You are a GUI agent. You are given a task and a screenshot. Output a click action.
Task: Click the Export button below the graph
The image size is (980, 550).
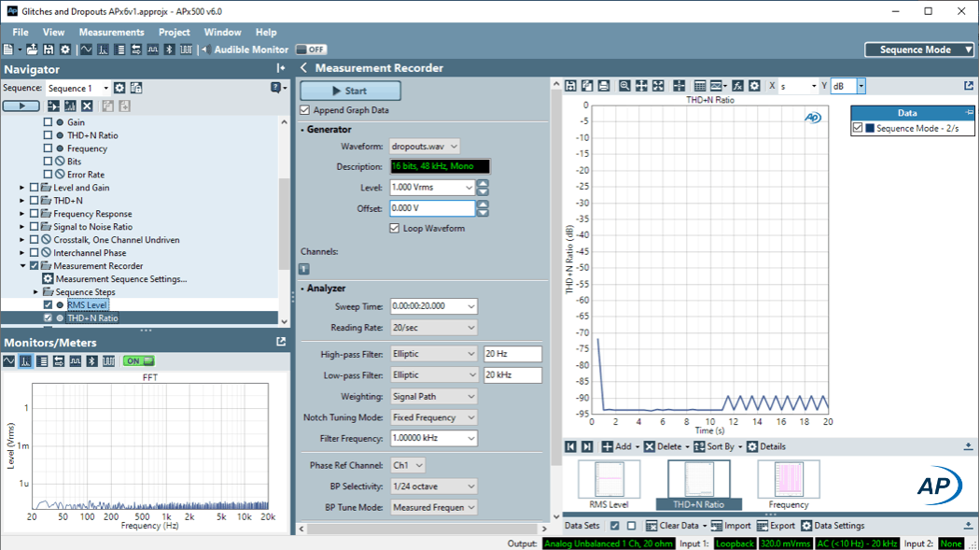tap(775, 526)
